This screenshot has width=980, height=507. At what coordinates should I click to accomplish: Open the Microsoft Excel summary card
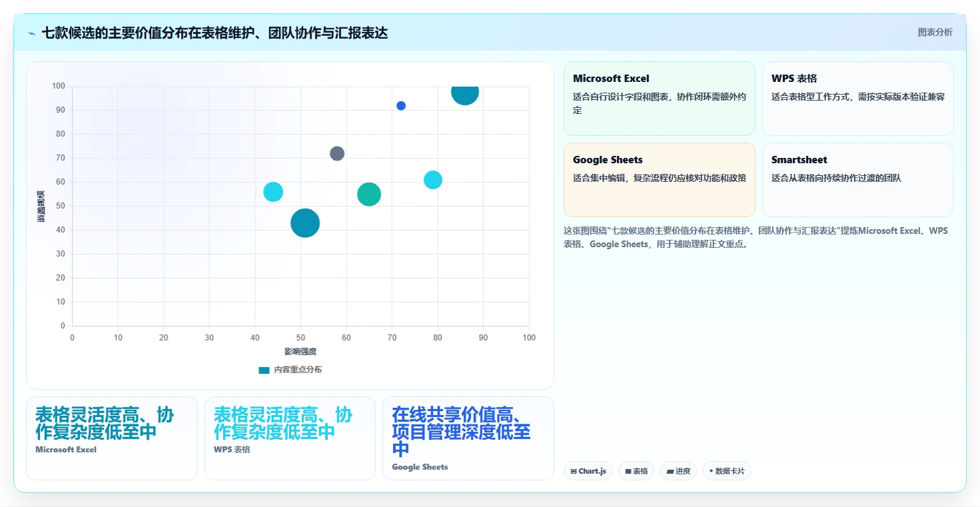[x=660, y=99]
